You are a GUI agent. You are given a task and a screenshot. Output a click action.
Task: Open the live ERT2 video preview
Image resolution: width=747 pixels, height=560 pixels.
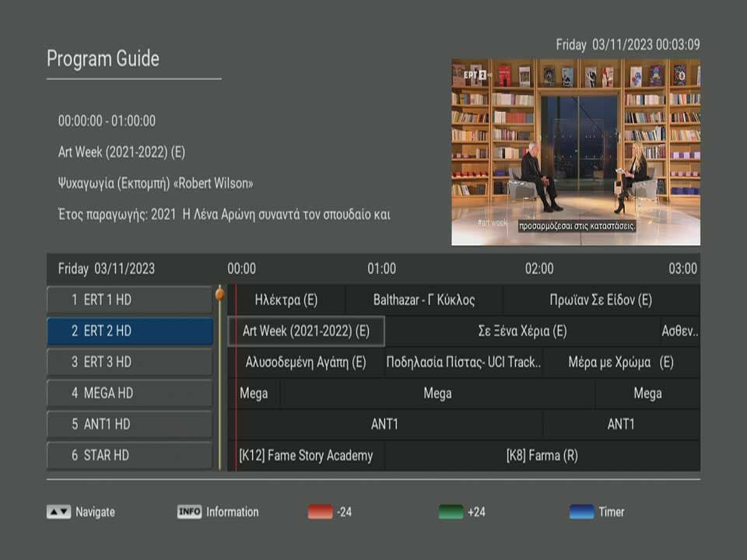click(575, 152)
